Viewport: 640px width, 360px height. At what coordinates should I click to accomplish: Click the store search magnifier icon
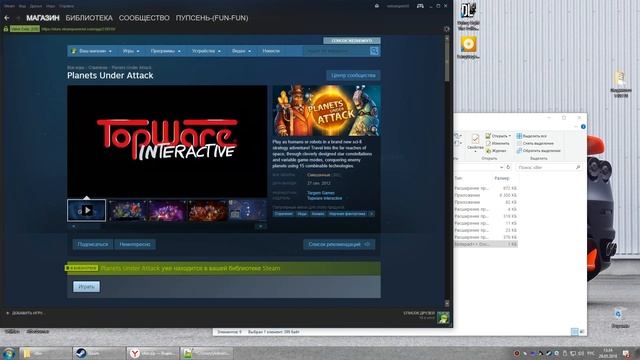point(374,51)
